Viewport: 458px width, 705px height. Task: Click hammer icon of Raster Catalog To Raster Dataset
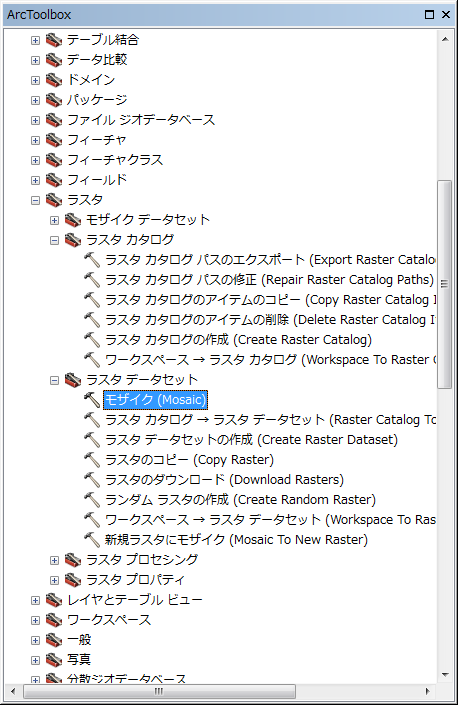(x=92, y=420)
